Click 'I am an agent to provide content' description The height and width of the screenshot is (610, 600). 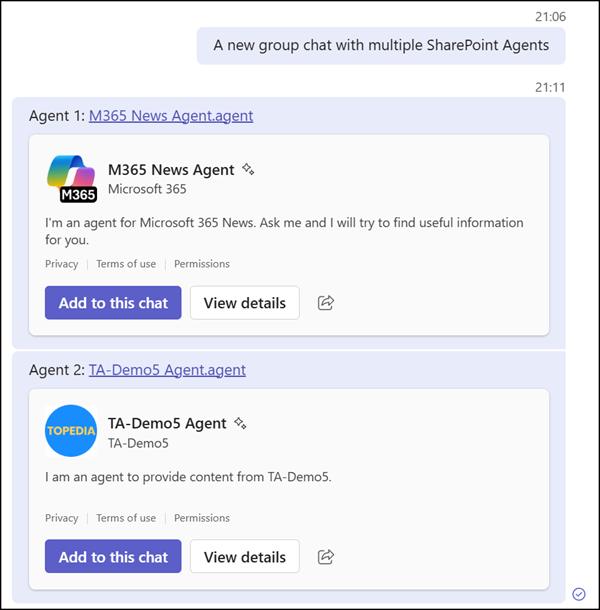[x=188, y=477]
